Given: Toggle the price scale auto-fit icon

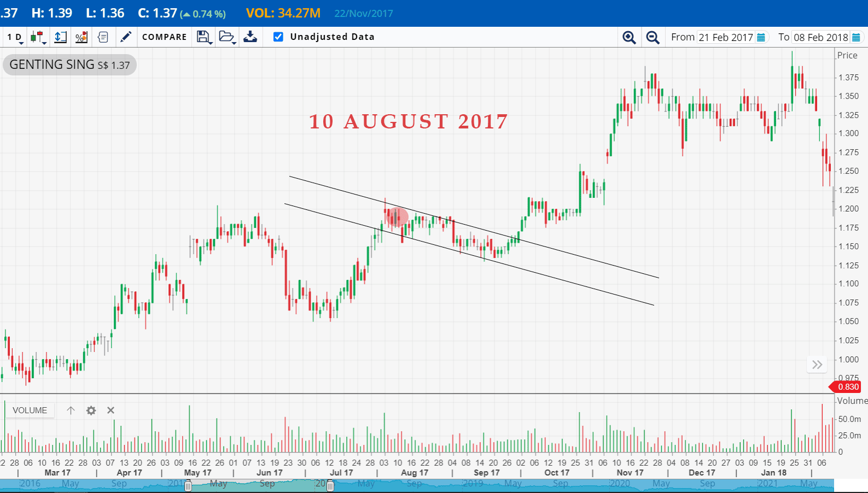Looking at the screenshot, I should (60, 37).
